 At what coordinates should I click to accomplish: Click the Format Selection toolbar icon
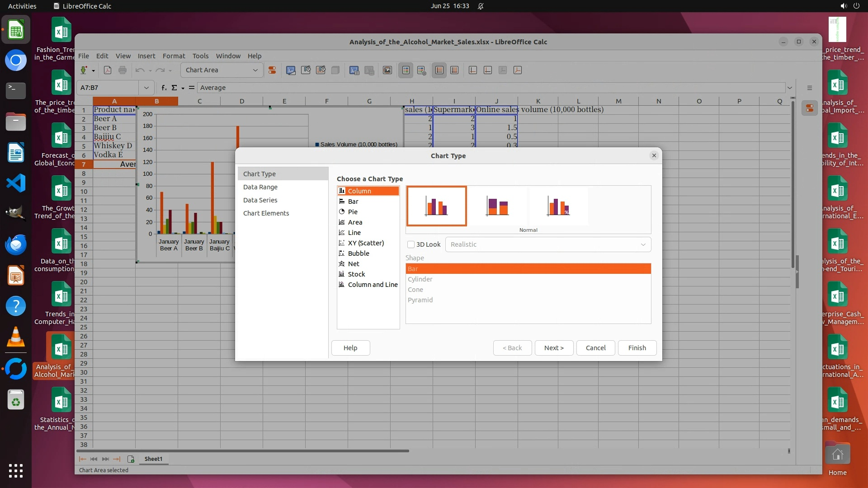point(272,70)
